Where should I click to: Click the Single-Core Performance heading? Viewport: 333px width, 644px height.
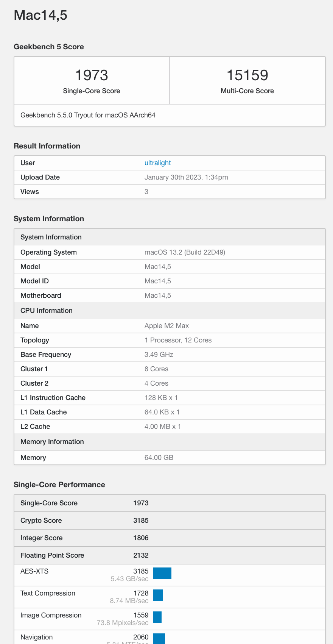(59, 485)
